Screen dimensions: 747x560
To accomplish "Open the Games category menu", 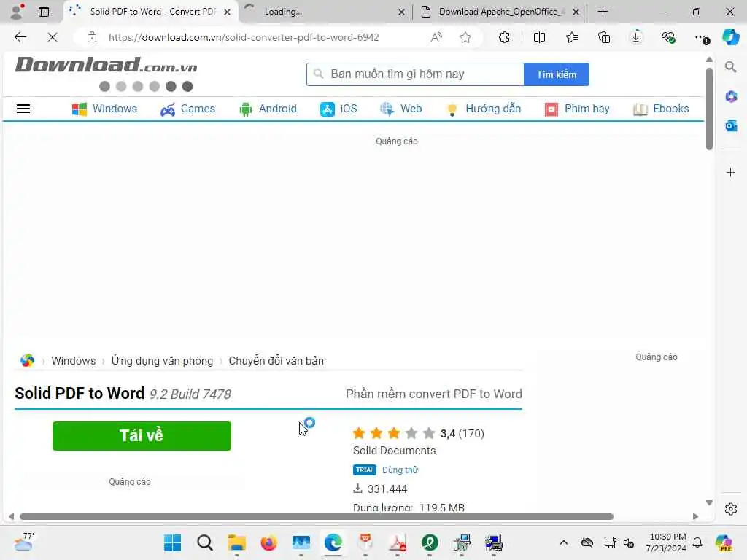I will [187, 109].
